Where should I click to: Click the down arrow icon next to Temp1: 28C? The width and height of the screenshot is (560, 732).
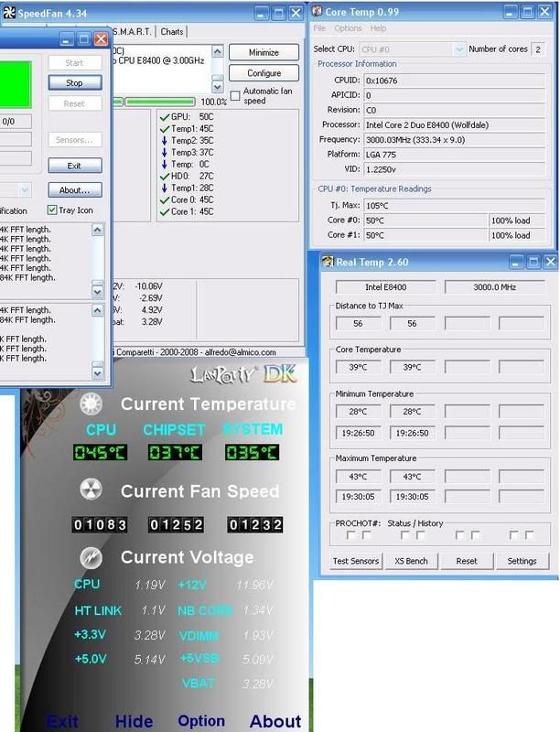(165, 188)
